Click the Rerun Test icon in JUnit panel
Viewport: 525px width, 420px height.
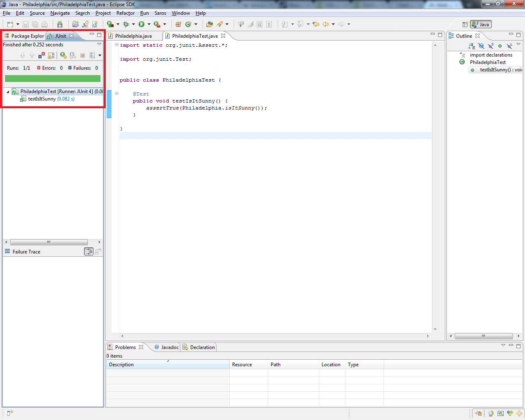point(63,55)
